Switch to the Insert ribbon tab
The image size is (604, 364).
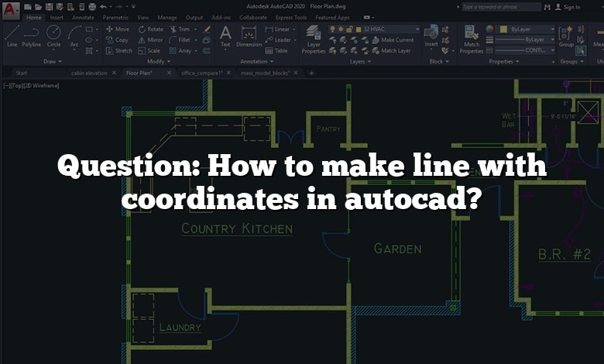(x=57, y=17)
